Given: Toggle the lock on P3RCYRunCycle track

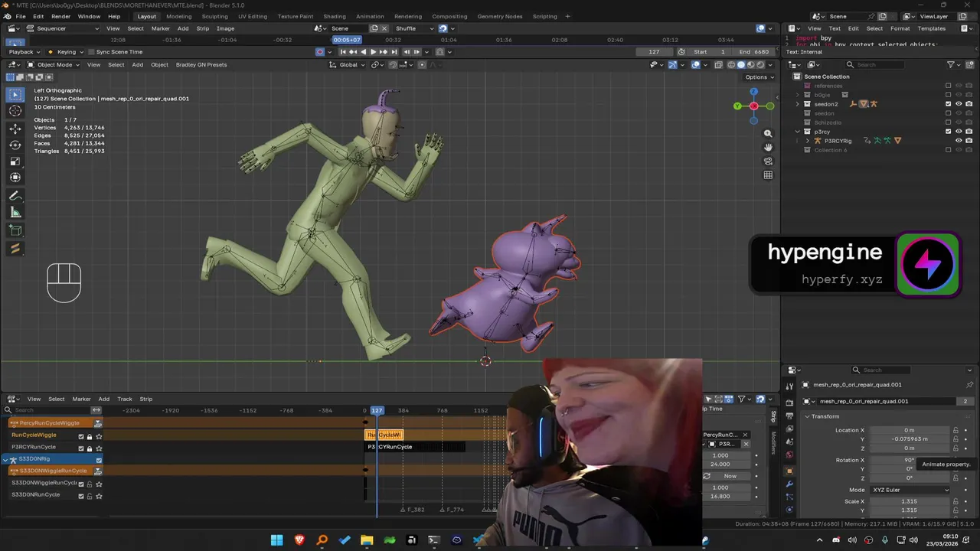Looking at the screenshot, I should [90, 448].
